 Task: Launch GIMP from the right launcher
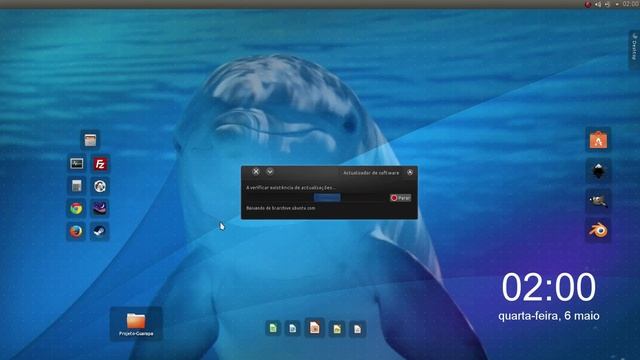(598, 201)
